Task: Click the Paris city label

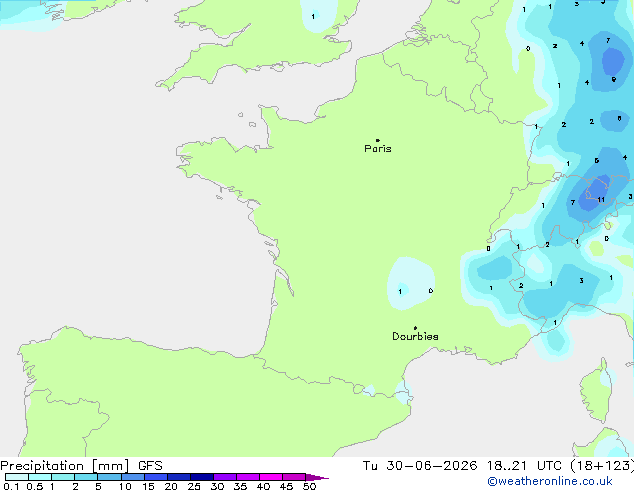Action: point(378,149)
